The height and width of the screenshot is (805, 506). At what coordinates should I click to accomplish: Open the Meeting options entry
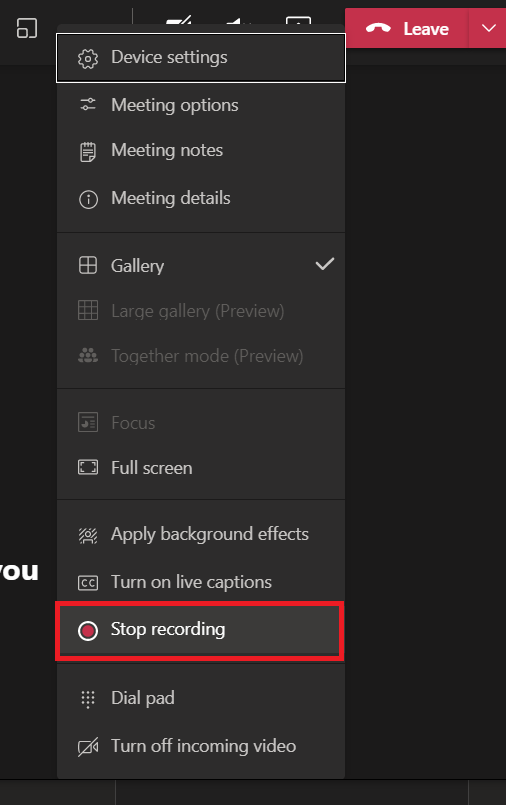[x=201, y=105]
